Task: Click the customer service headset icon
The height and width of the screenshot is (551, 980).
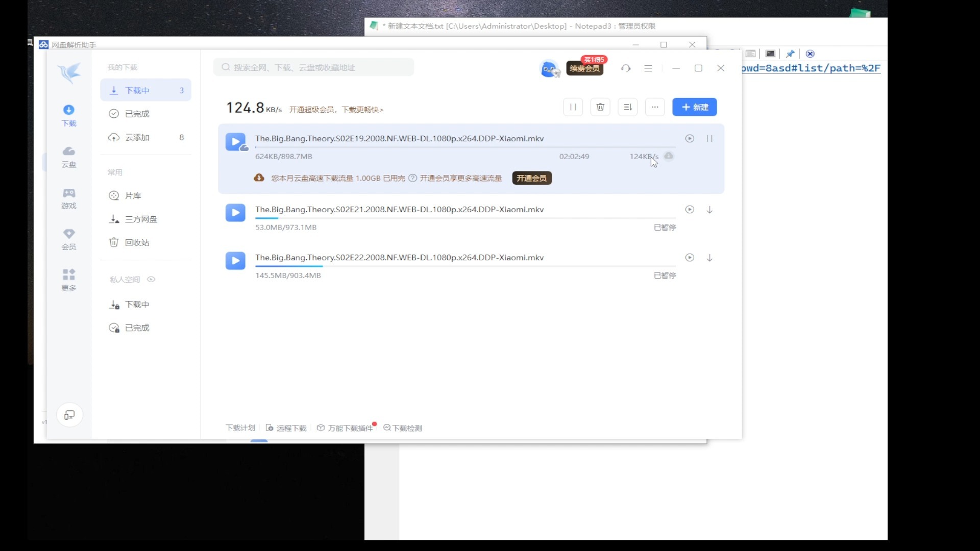Action: [626, 68]
